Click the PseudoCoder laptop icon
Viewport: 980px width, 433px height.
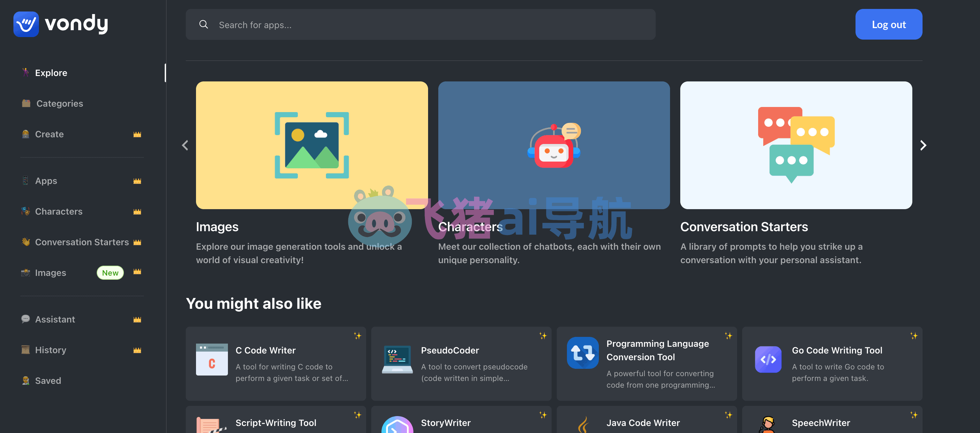[397, 359]
